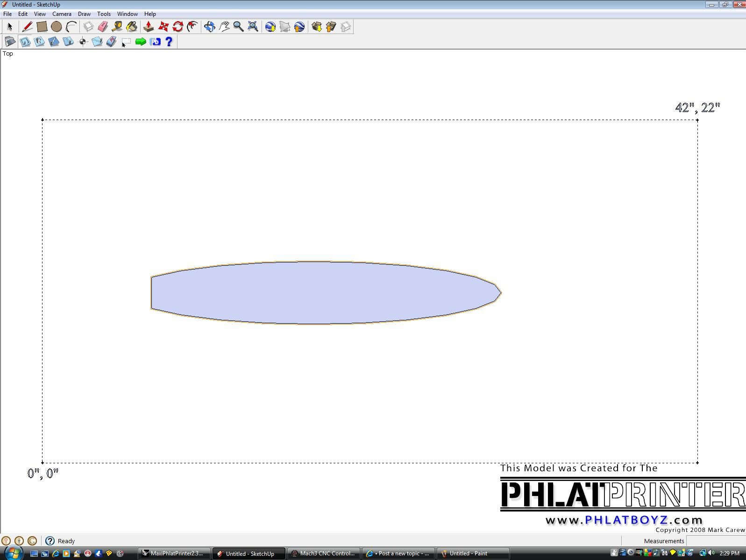Open the blue question mark help
This screenshot has height=560, width=746.
(x=169, y=42)
